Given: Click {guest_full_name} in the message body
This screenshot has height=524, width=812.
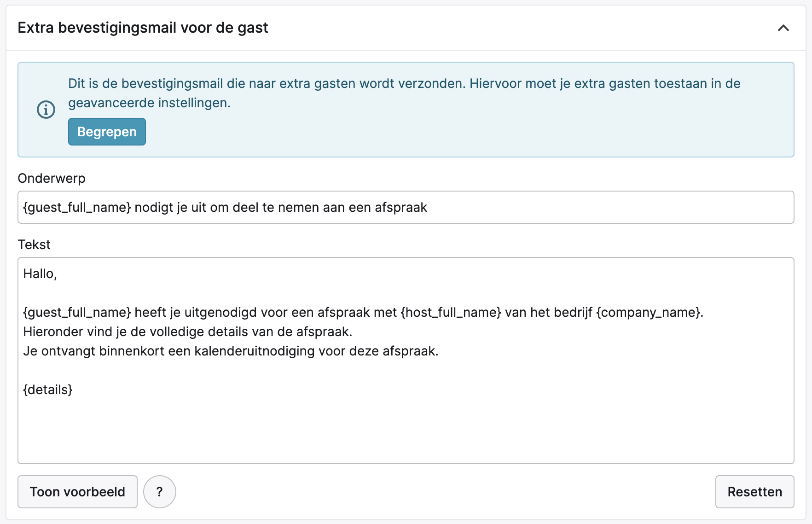Looking at the screenshot, I should (77, 312).
